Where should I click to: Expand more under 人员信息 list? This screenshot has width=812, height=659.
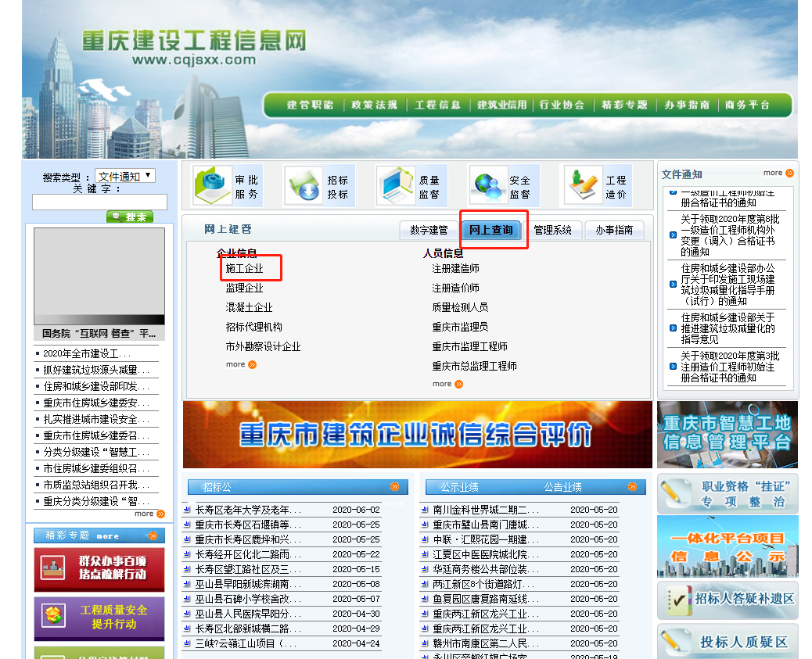447,384
